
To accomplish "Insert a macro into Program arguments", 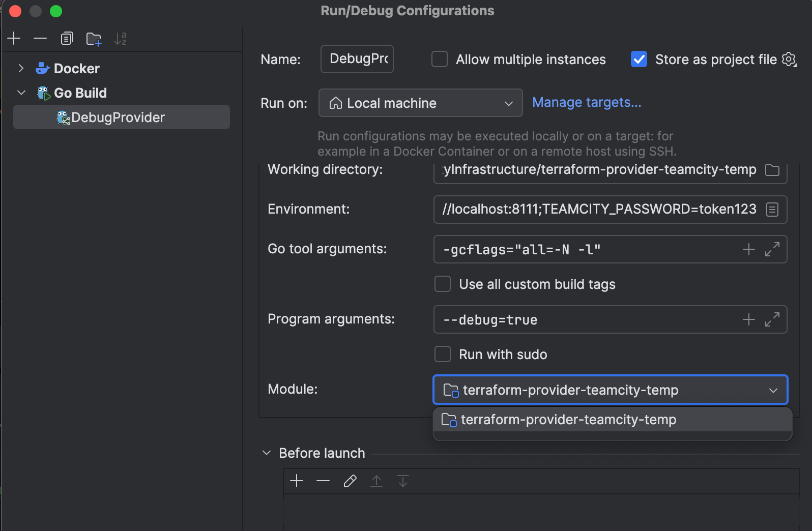I will point(749,319).
